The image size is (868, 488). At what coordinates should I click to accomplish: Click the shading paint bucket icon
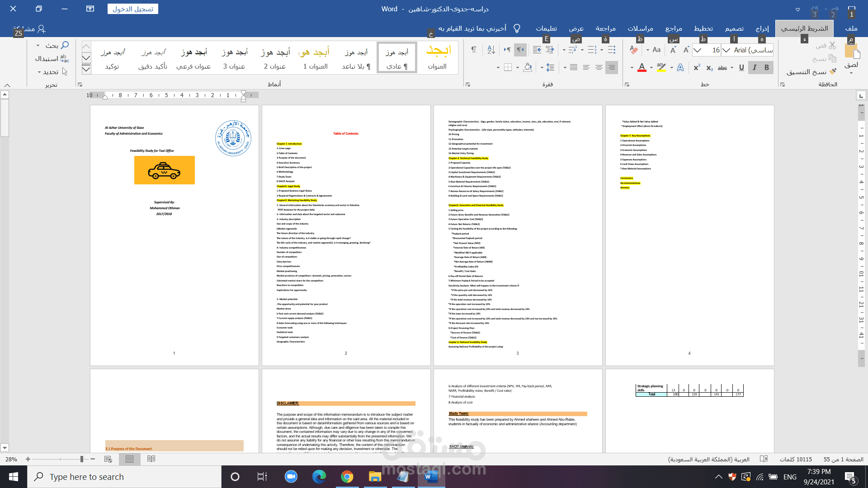[528, 68]
